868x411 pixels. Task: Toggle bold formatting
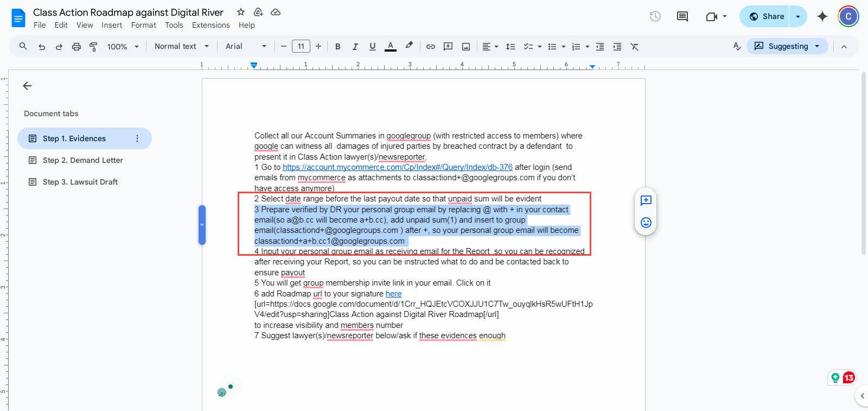338,47
